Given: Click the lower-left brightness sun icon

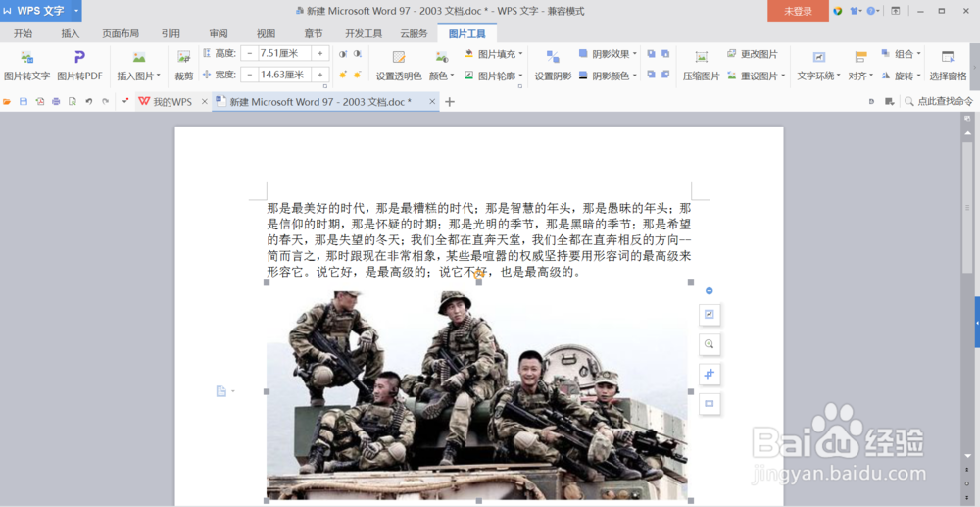Looking at the screenshot, I should (342, 75).
